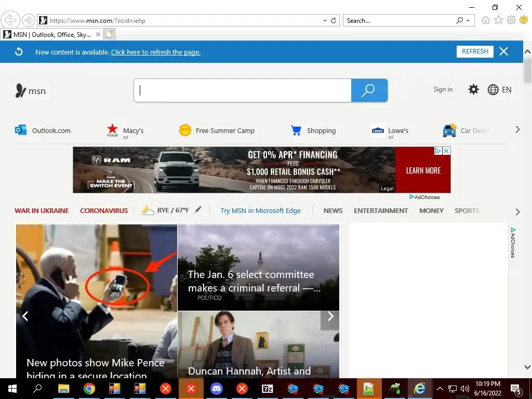Click the REFRESH button in banner
This screenshot has width=532, height=399.
475,51
